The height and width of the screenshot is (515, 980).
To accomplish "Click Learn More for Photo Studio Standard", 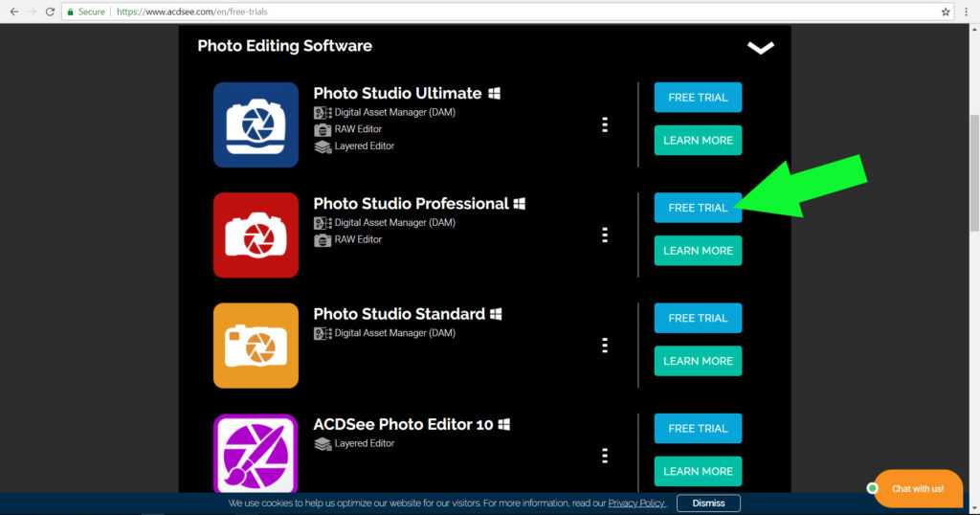I will (698, 361).
